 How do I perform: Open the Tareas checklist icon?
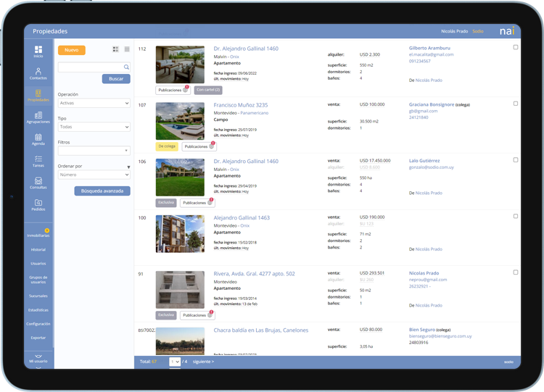[38, 161]
